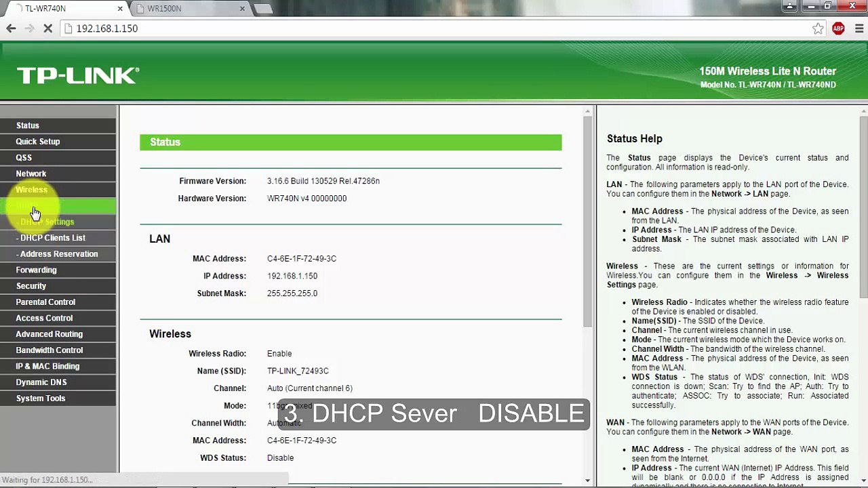This screenshot has width=868, height=488.
Task: Open Parental Control in the sidebar
Action: (x=45, y=302)
